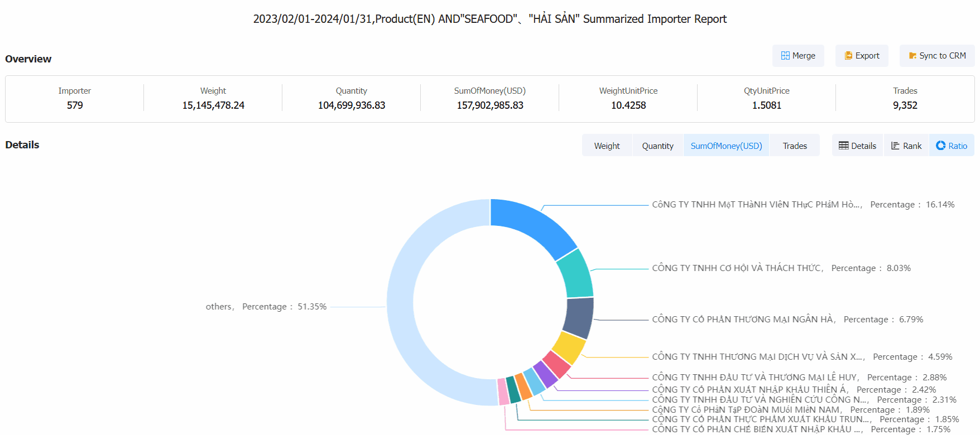The image size is (980, 435).
Task: Click the yellow 4.59% donut segment
Action: (569, 347)
